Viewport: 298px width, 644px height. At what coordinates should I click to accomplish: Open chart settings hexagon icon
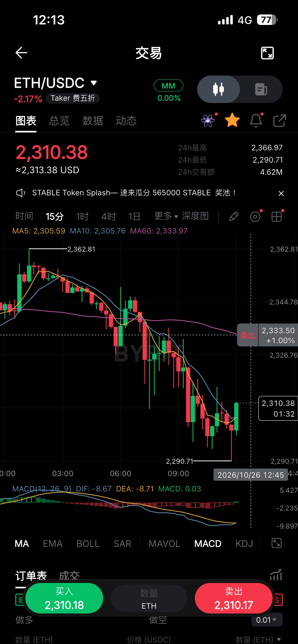pos(255,217)
